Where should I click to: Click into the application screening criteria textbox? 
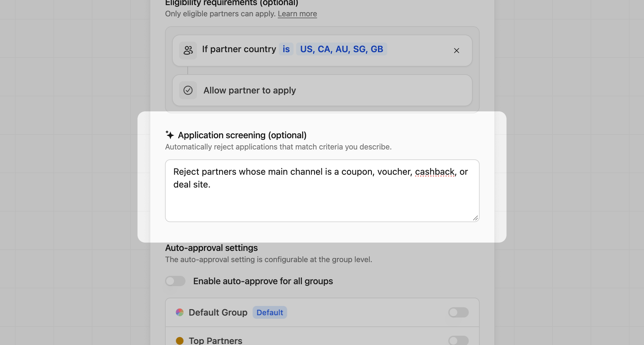point(322,191)
